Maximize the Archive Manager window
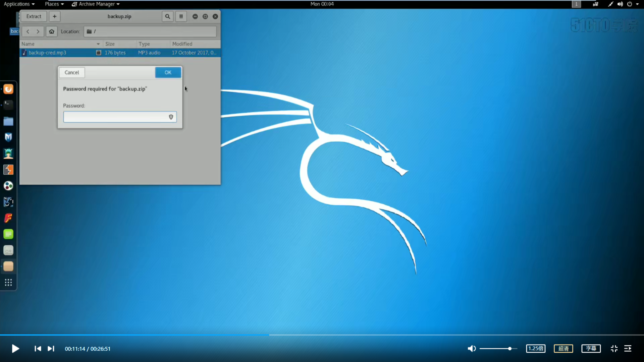 (x=205, y=16)
